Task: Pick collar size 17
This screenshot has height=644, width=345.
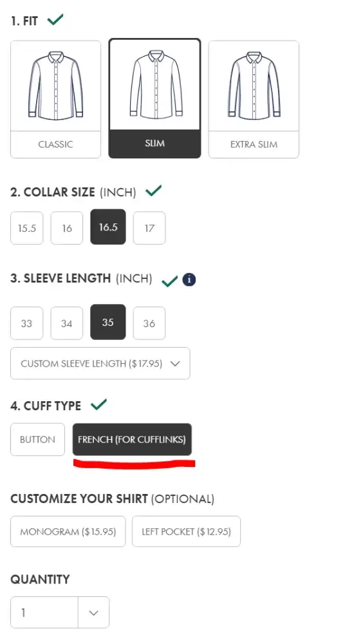Action: [x=149, y=228]
